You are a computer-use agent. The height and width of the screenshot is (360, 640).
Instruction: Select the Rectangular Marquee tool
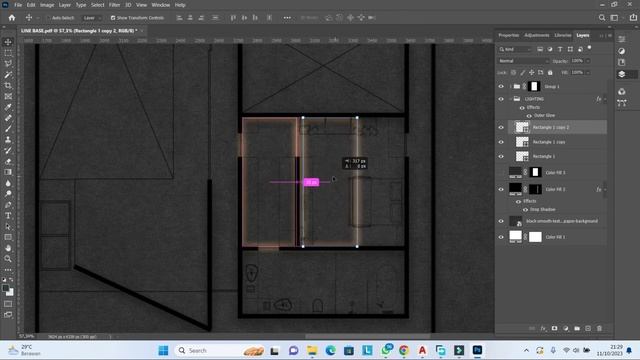8,53
